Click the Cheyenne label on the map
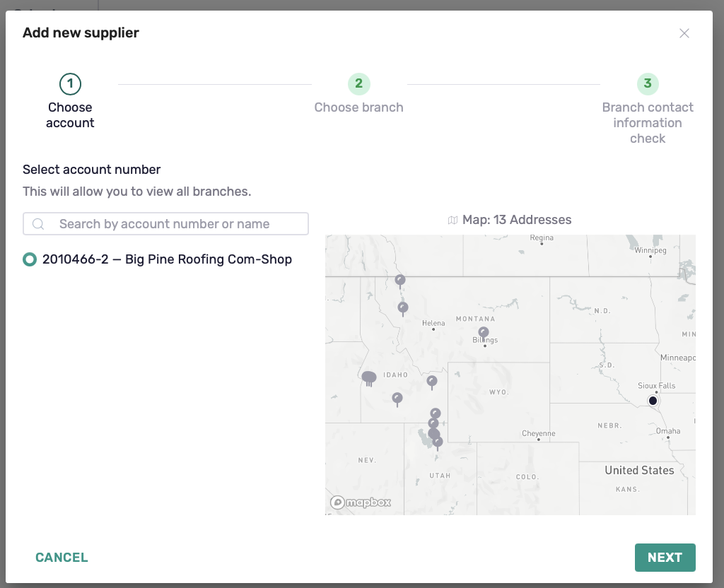Image resolution: width=724 pixels, height=588 pixels. (x=538, y=433)
